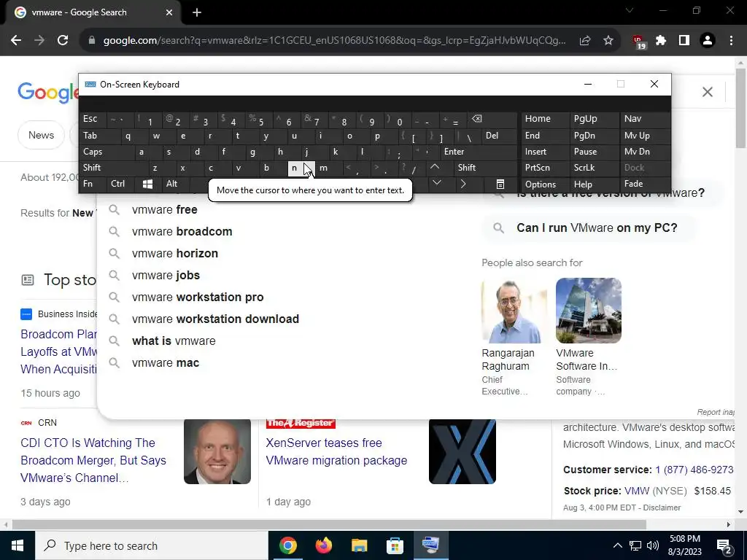This screenshot has height=560, width=747.
Task: Click the up arrow key on On-Screen Keyboard
Action: 435,167
